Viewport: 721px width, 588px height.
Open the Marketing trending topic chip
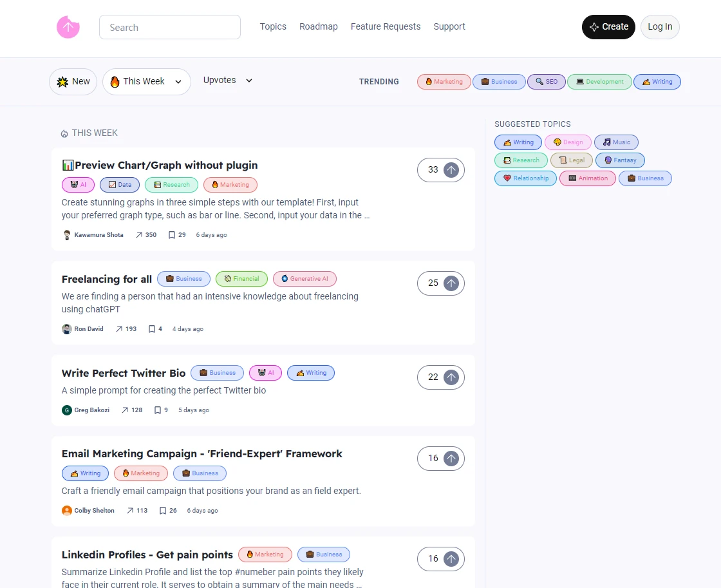pos(444,81)
